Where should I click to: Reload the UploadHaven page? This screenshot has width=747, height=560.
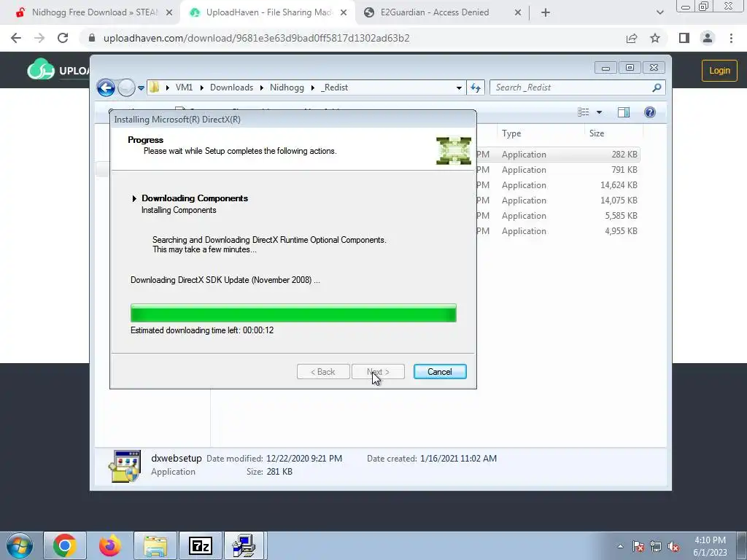63,38
